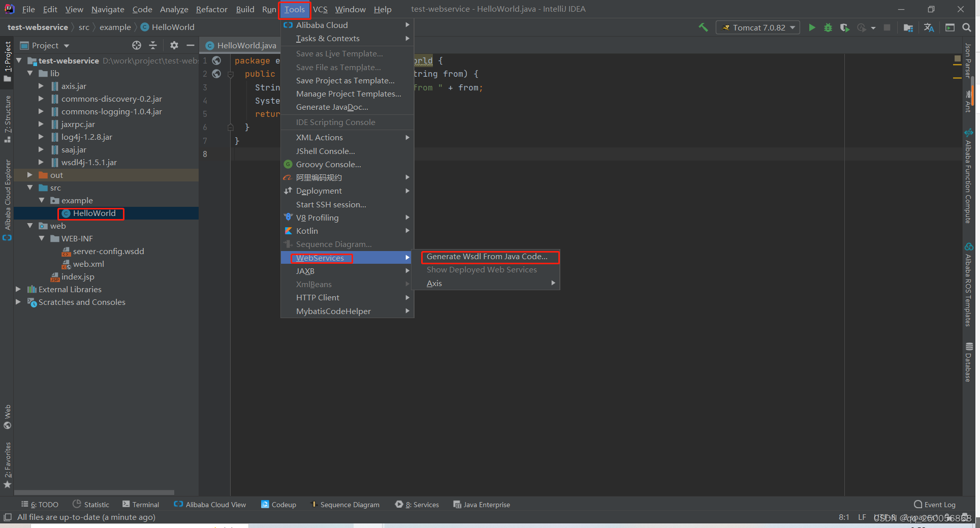Open the Java Enterprise tool window
Image resolution: width=980 pixels, height=528 pixels.
pos(482,505)
